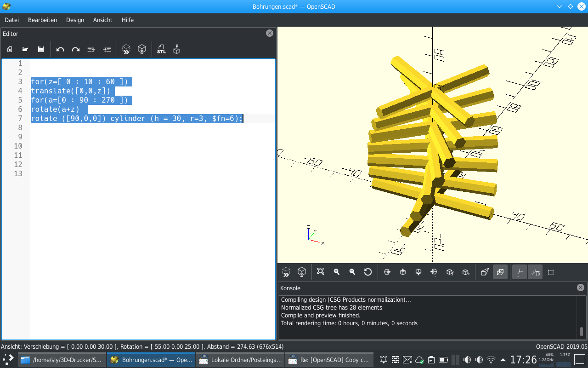Open the Ansicht menu
The height and width of the screenshot is (368, 588).
tap(102, 20)
